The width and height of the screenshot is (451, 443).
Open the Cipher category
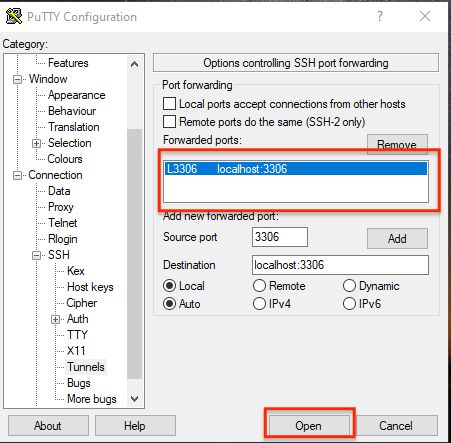(82, 303)
